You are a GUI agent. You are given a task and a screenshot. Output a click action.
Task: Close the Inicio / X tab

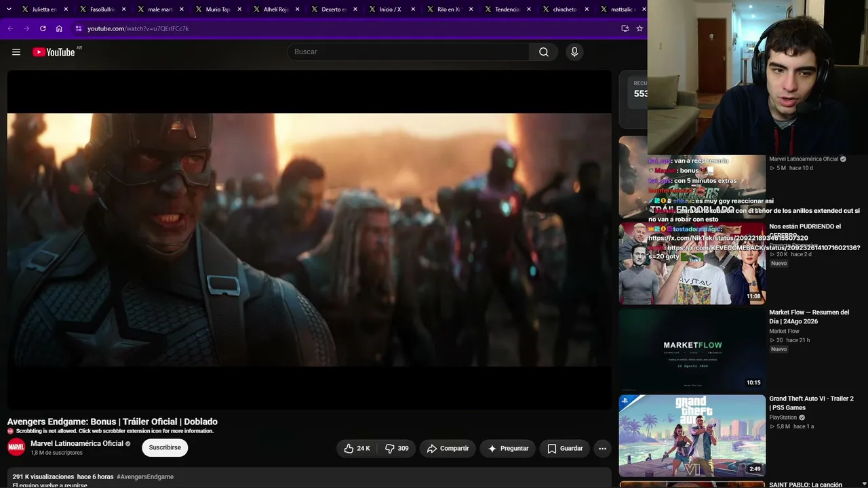pyautogui.click(x=413, y=9)
